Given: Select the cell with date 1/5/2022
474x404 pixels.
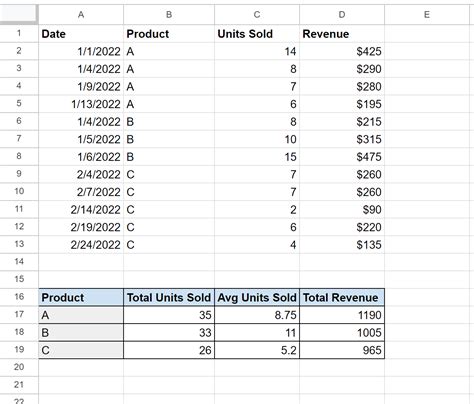Looking at the screenshot, I should coord(81,139).
